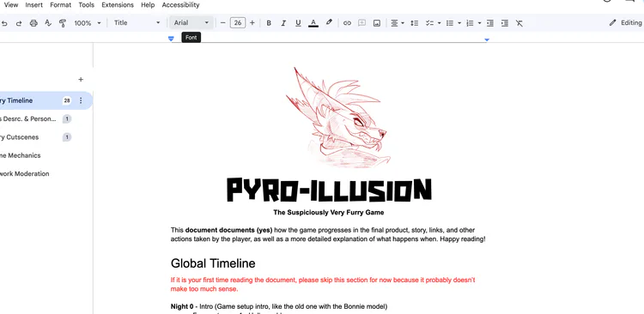
Task: Select the Mechanics tab in sidebar
Action: (x=20, y=155)
